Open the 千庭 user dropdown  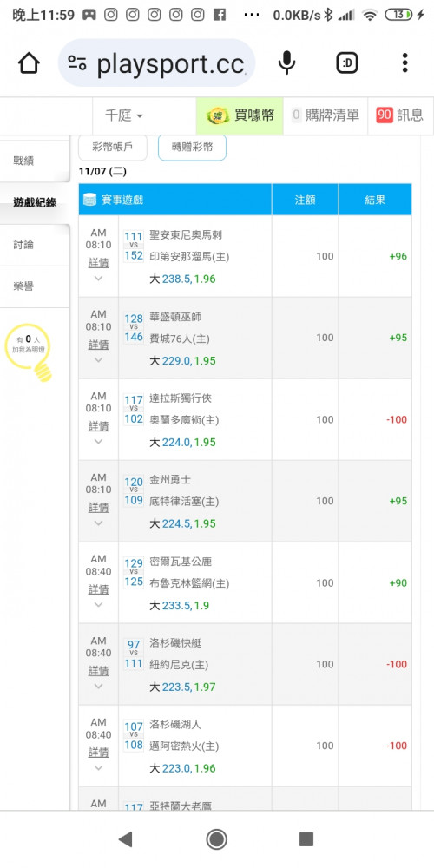point(124,115)
